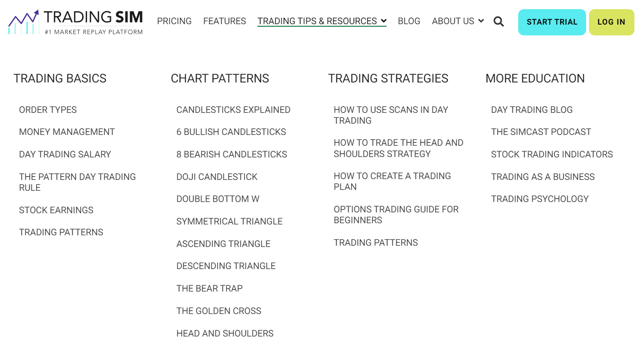
Task: Open the TRADING PSYCHOLOGY page
Action: click(540, 199)
